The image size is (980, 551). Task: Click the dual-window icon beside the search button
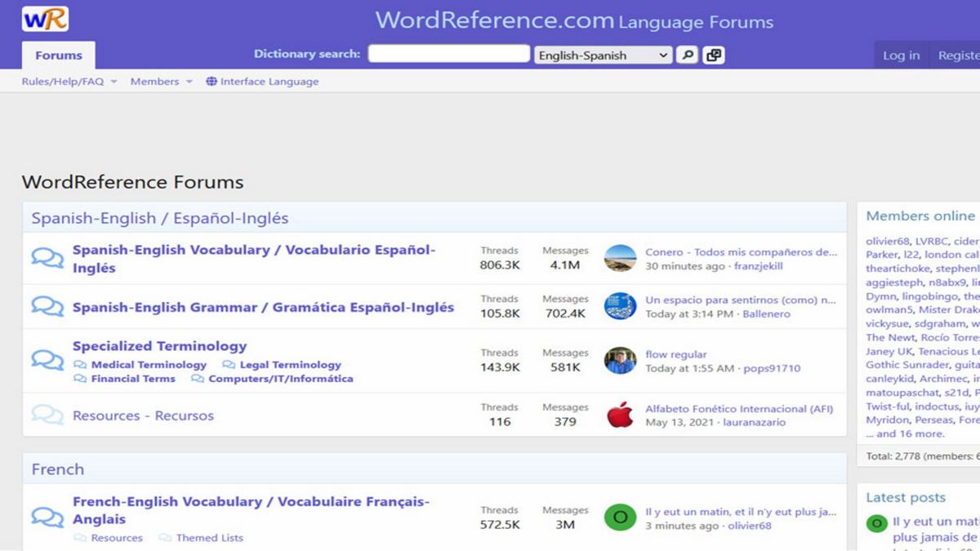(713, 54)
